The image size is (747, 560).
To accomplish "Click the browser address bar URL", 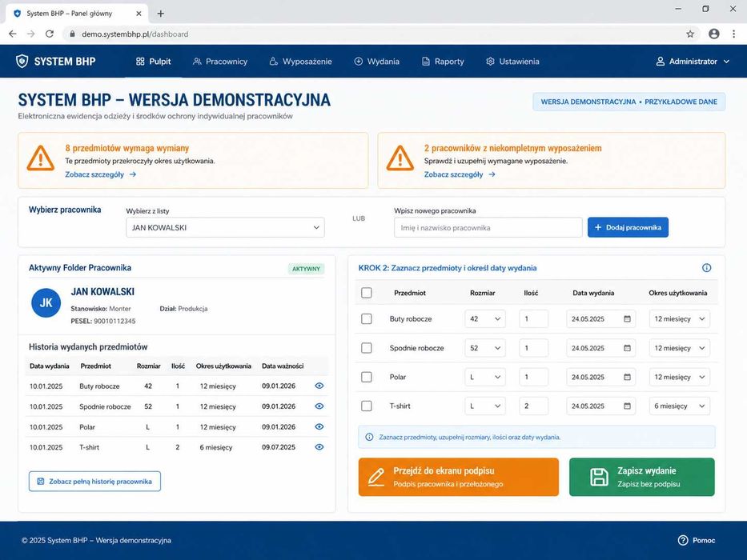I will (x=135, y=34).
